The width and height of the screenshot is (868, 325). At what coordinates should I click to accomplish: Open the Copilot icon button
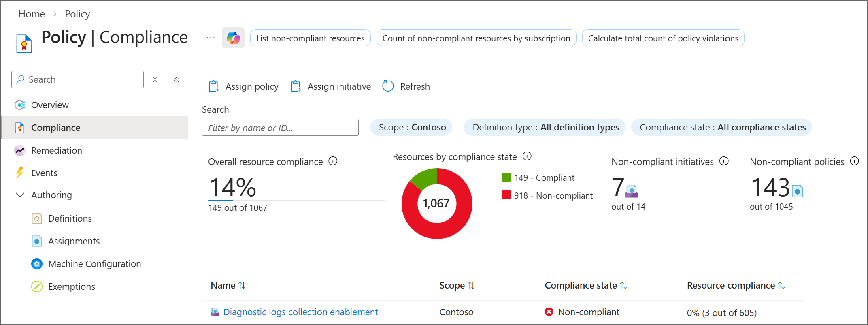click(x=233, y=38)
